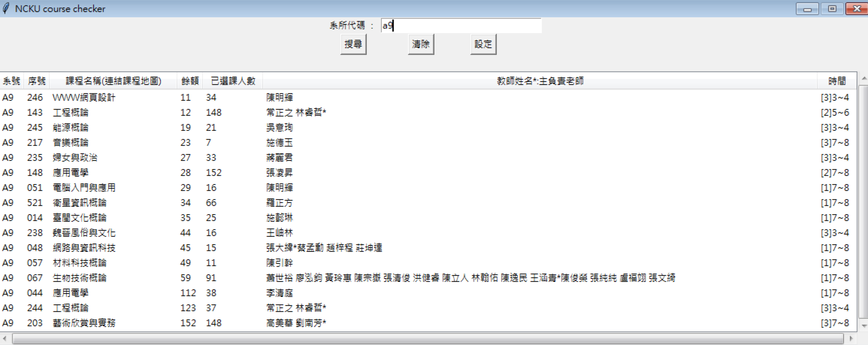Screen dimensions: 868x345
Task: Click teacher name 陳引幹
Action: pyautogui.click(x=279, y=263)
